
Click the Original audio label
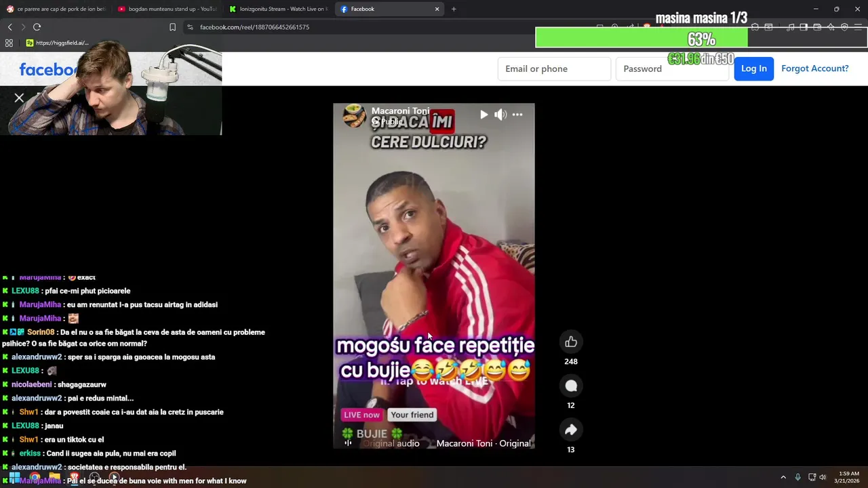coord(391,443)
